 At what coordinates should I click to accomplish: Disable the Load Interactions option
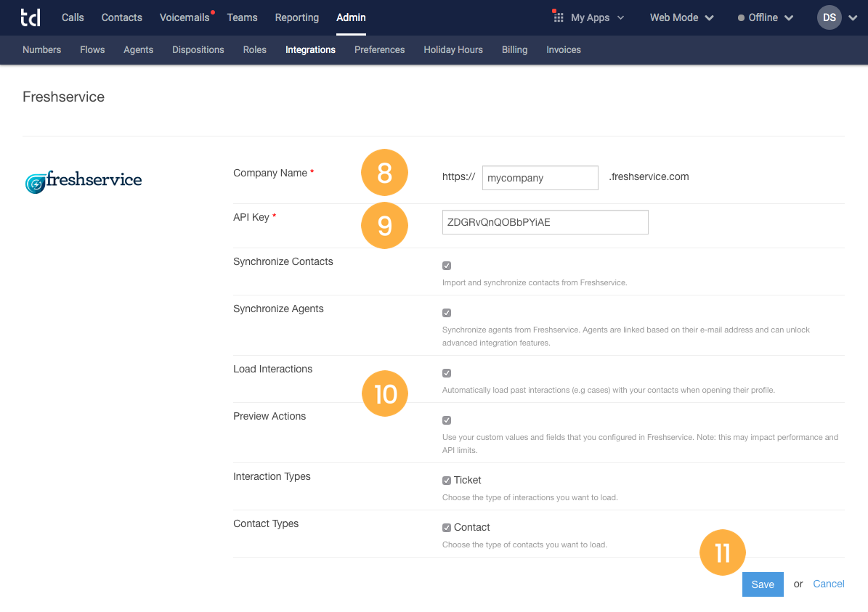(x=446, y=372)
